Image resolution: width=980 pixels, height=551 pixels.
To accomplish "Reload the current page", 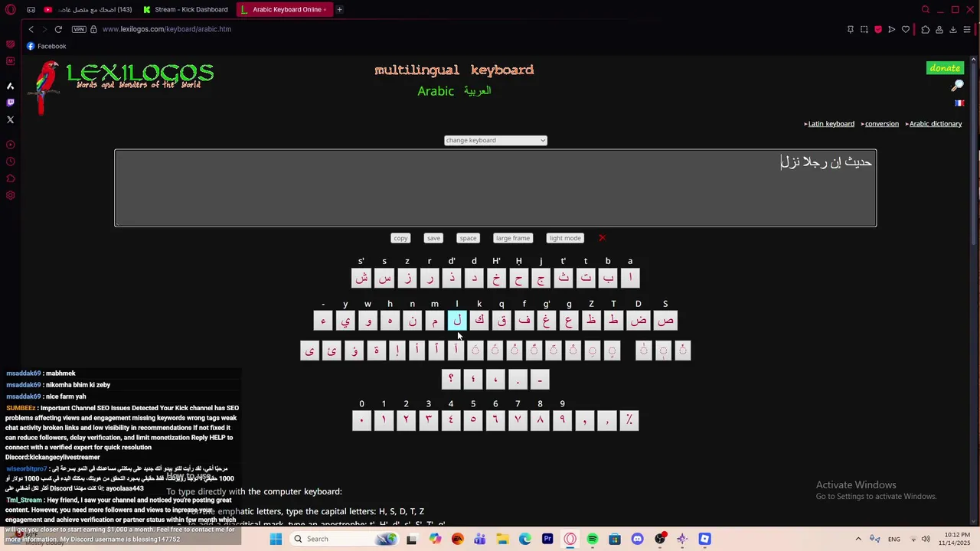I will point(58,29).
